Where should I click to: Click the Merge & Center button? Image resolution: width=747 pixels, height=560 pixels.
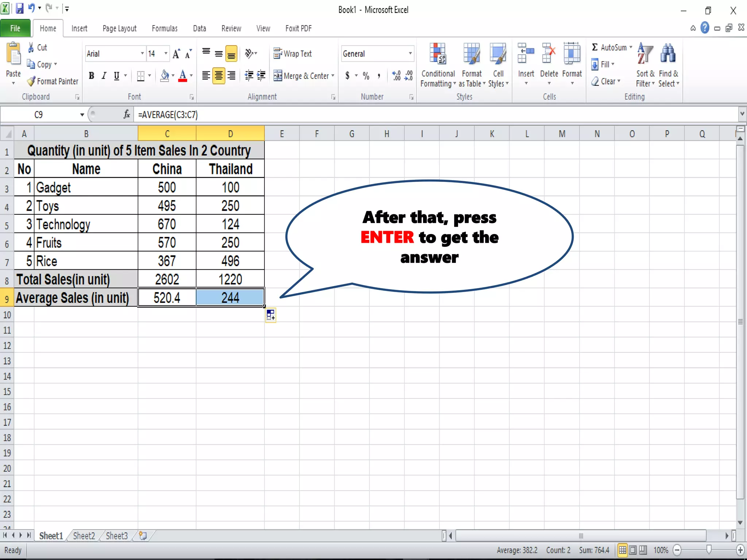coord(302,76)
